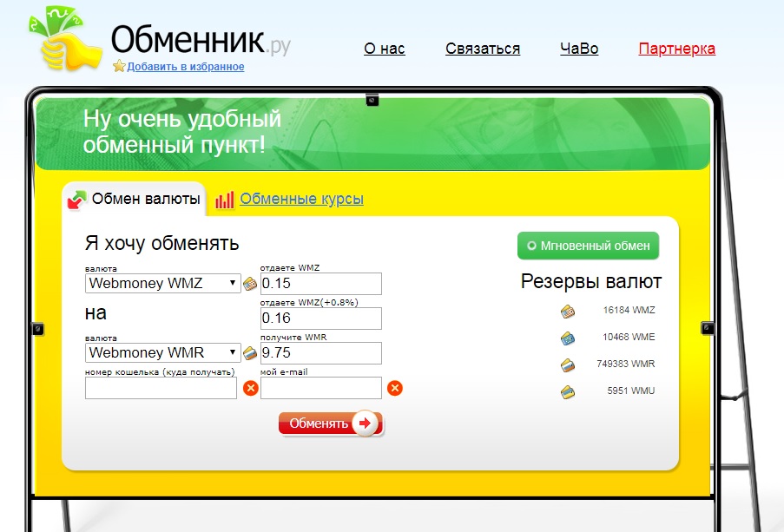
Task: Click the Мгновенный обмен button
Action: pos(588,246)
